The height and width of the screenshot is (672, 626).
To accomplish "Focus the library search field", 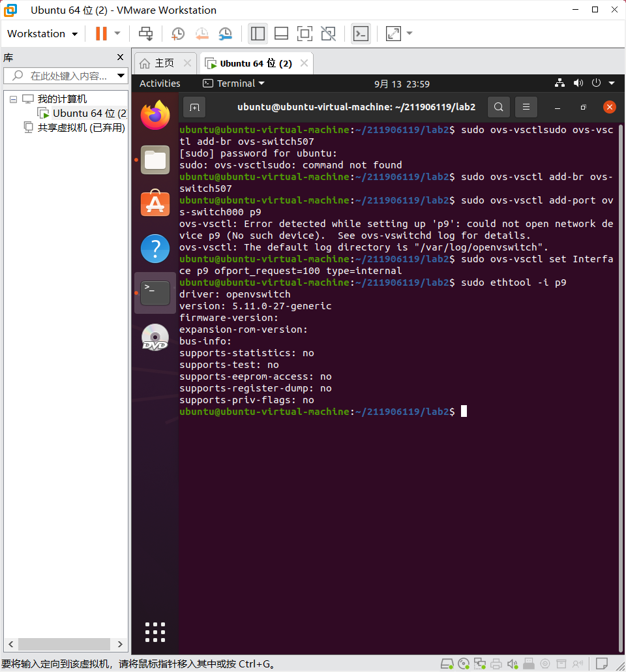I will click(x=65, y=76).
